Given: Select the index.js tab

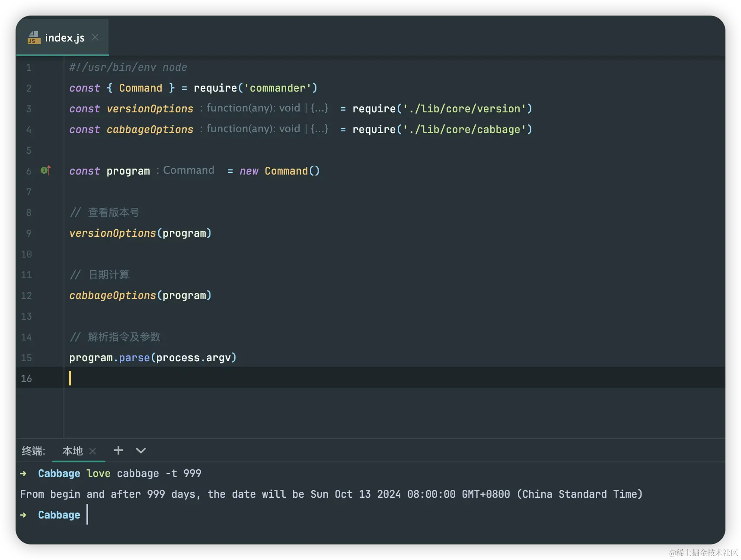Looking at the screenshot, I should 64,38.
